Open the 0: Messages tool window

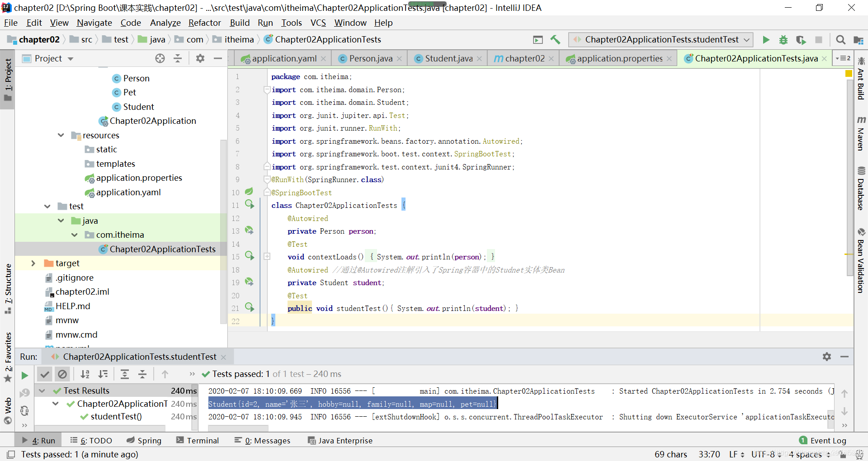tap(263, 440)
